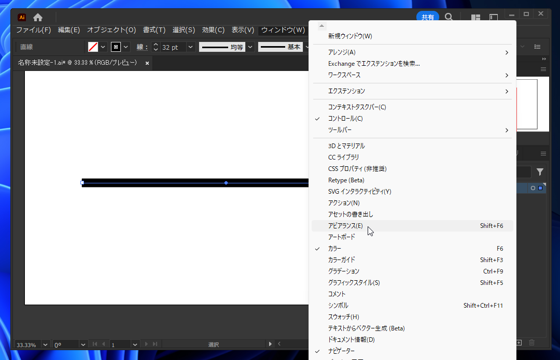
Task: Open the 基本 brush definition selector
Action: pyautogui.click(x=281, y=47)
